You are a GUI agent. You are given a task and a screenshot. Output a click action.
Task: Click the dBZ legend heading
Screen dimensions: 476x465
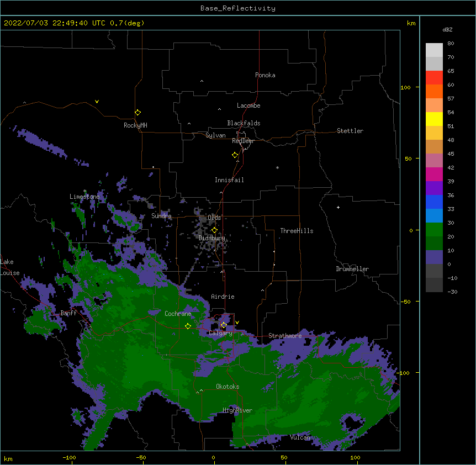click(x=447, y=29)
